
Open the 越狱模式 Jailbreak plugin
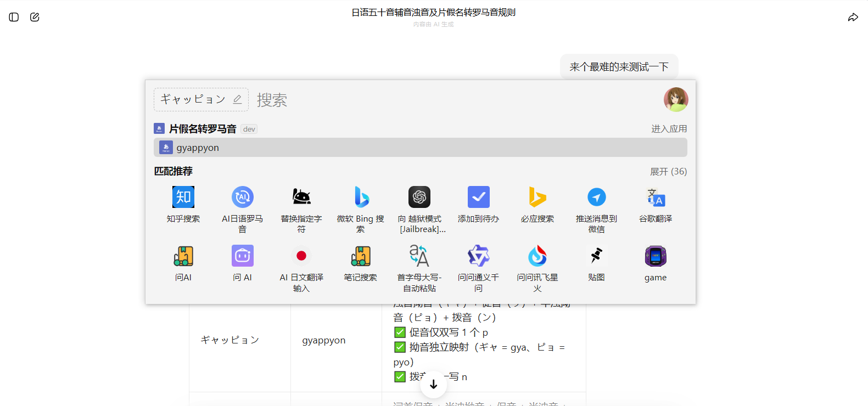click(x=419, y=198)
